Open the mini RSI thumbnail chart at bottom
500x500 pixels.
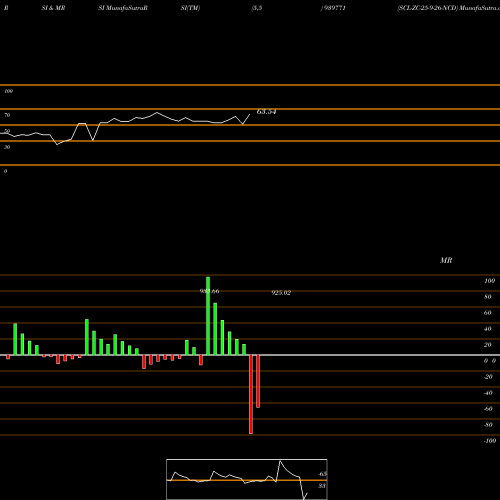(x=247, y=479)
